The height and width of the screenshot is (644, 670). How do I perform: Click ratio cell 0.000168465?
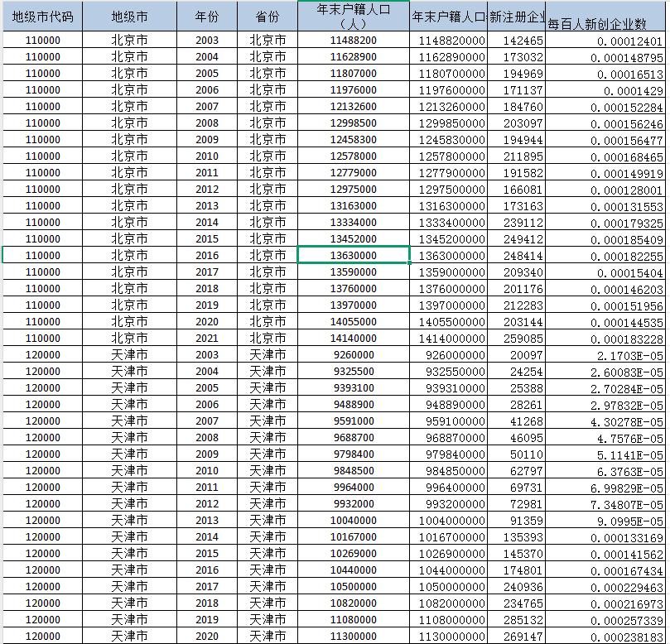(x=605, y=156)
